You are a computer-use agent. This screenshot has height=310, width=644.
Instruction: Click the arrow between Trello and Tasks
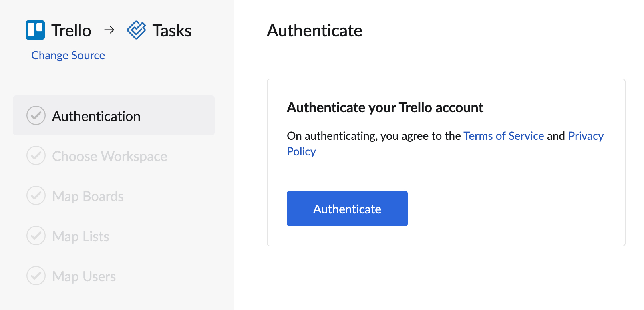point(109,30)
